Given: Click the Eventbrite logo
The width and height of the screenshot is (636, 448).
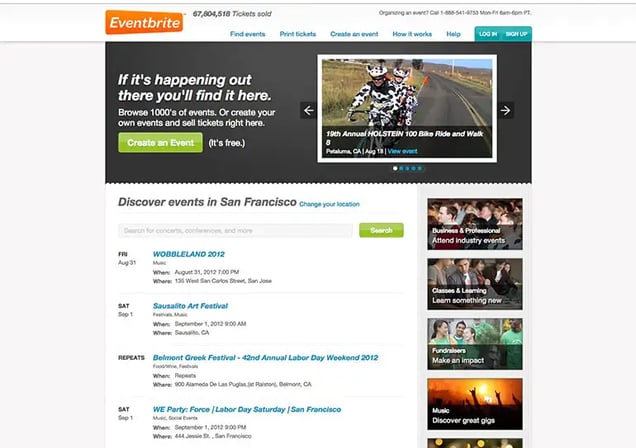Looking at the screenshot, I should (x=144, y=22).
